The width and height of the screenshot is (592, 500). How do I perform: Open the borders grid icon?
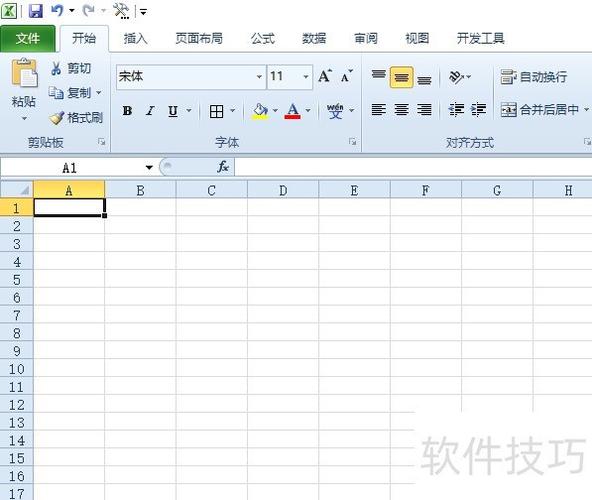coord(216,111)
